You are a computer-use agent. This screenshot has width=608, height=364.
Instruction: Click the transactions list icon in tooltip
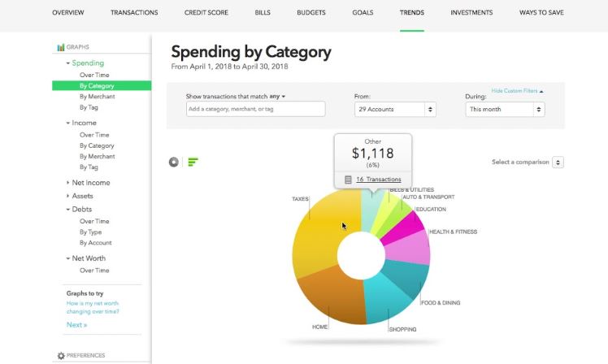pyautogui.click(x=348, y=180)
